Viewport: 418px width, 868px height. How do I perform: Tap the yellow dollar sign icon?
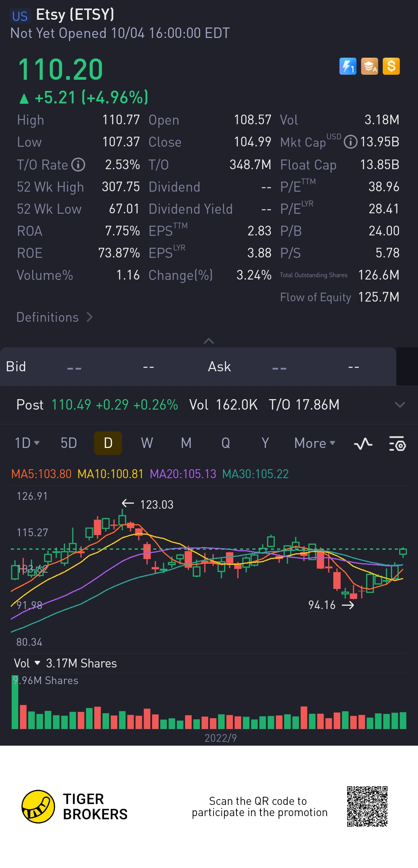(391, 66)
